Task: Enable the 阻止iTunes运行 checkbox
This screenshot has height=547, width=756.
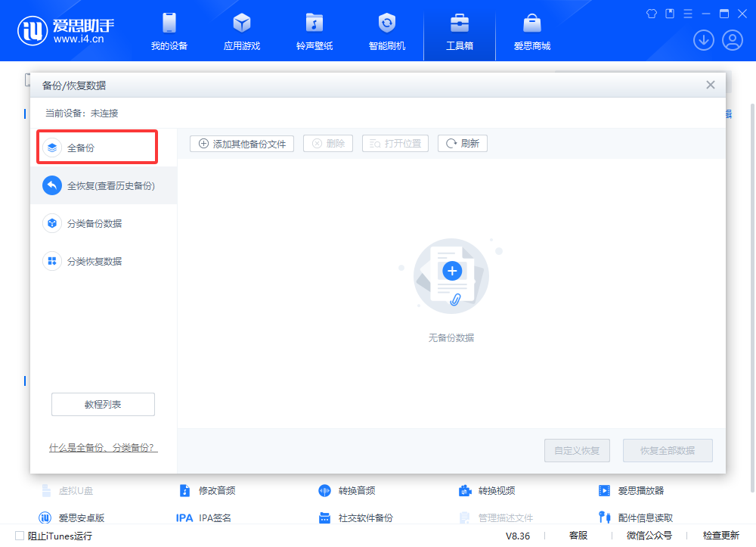Action: [20, 536]
